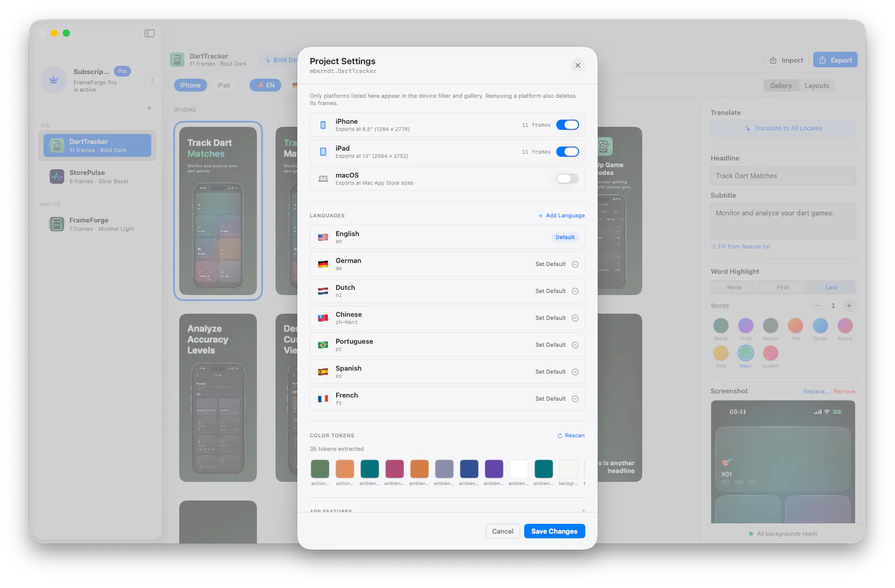Select the EN locale filter
Image resolution: width=895 pixels, height=588 pixels.
(x=265, y=85)
